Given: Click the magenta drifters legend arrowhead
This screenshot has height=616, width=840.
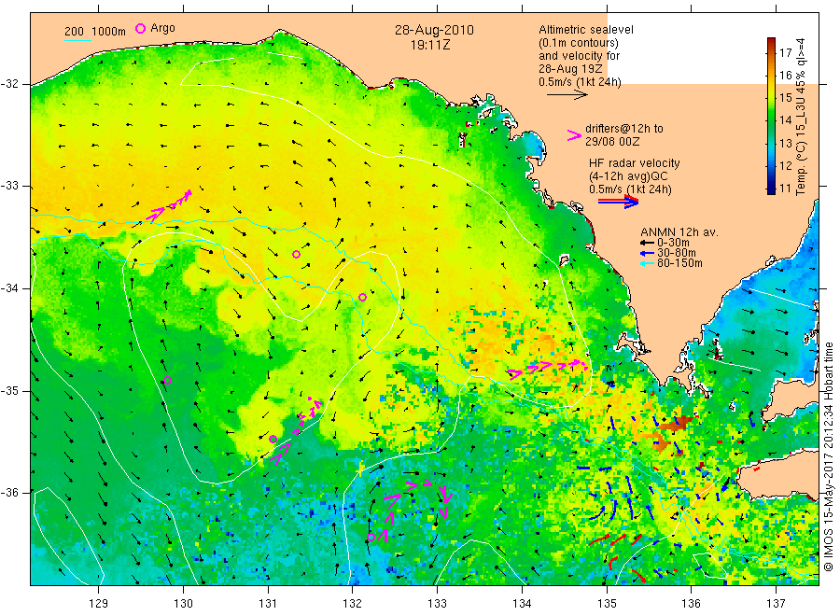Looking at the screenshot, I should pyautogui.click(x=574, y=135).
